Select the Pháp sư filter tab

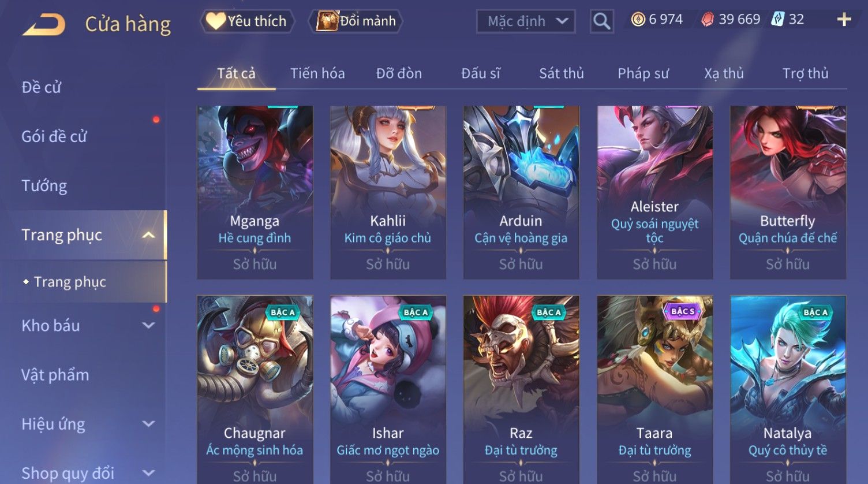coord(643,73)
